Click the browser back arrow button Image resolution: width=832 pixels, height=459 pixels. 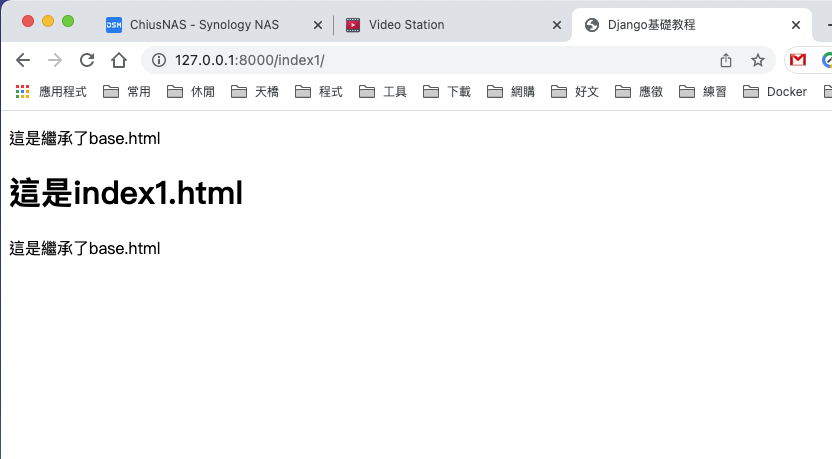point(23,60)
